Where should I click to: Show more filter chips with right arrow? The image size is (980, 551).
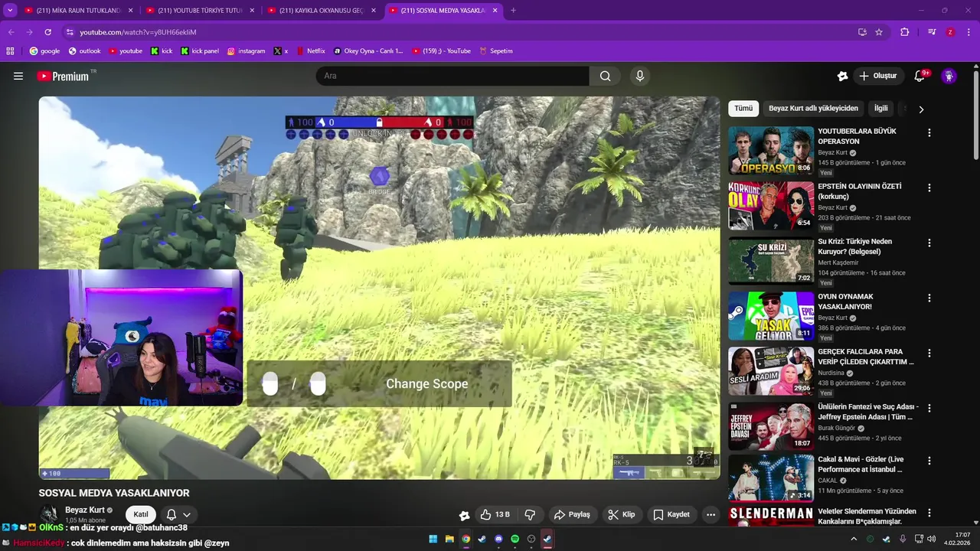point(921,109)
